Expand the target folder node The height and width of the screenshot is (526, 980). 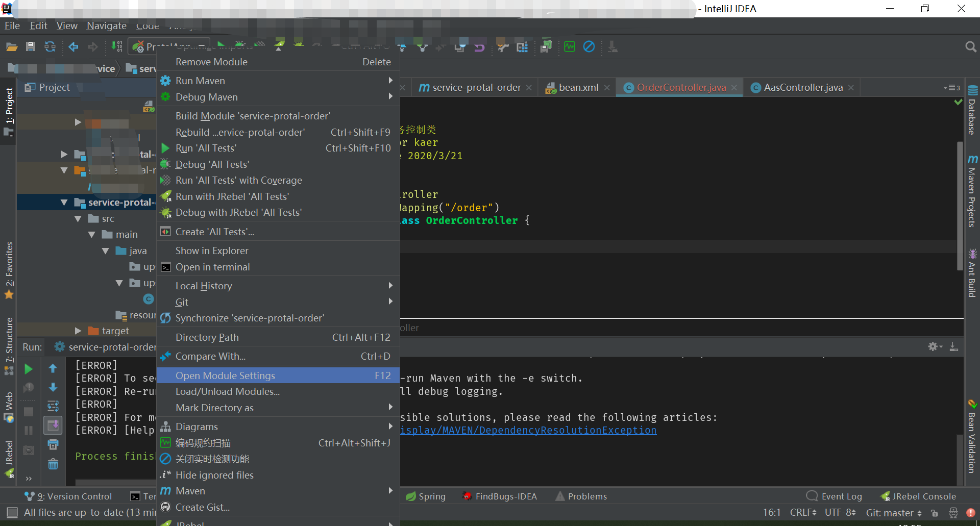(x=78, y=331)
